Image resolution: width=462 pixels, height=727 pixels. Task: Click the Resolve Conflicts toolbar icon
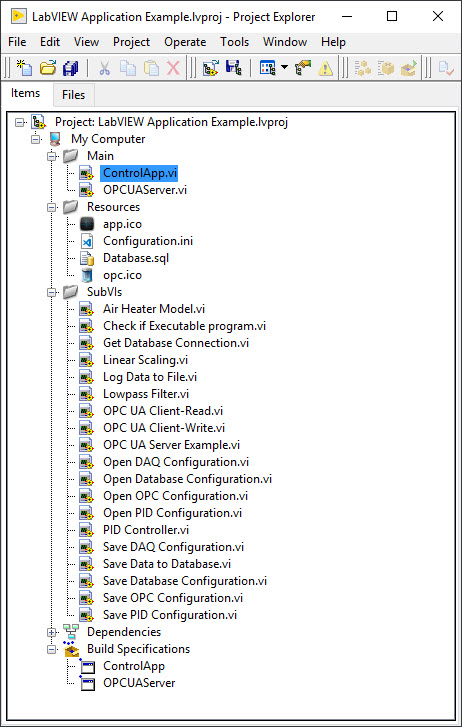(303, 68)
